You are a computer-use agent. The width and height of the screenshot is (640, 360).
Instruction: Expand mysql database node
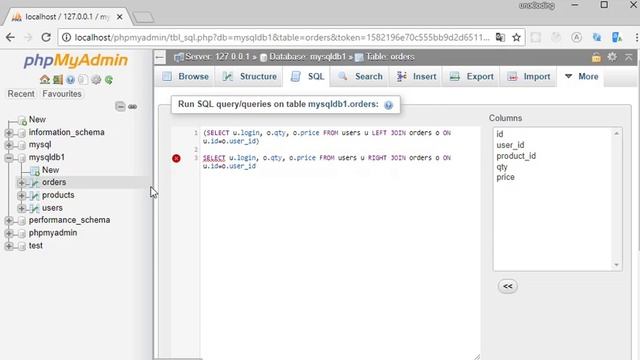point(9,145)
